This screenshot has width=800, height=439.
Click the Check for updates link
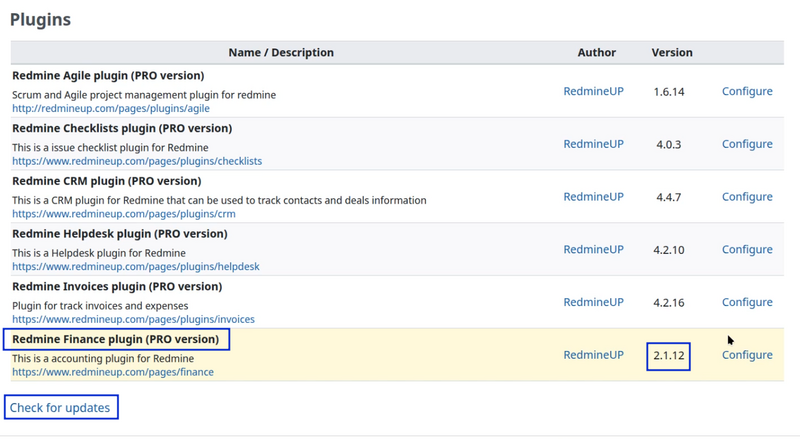point(60,407)
